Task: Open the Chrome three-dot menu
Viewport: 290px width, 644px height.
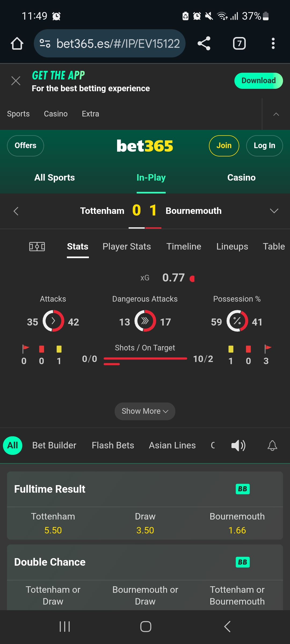Action: [273, 43]
